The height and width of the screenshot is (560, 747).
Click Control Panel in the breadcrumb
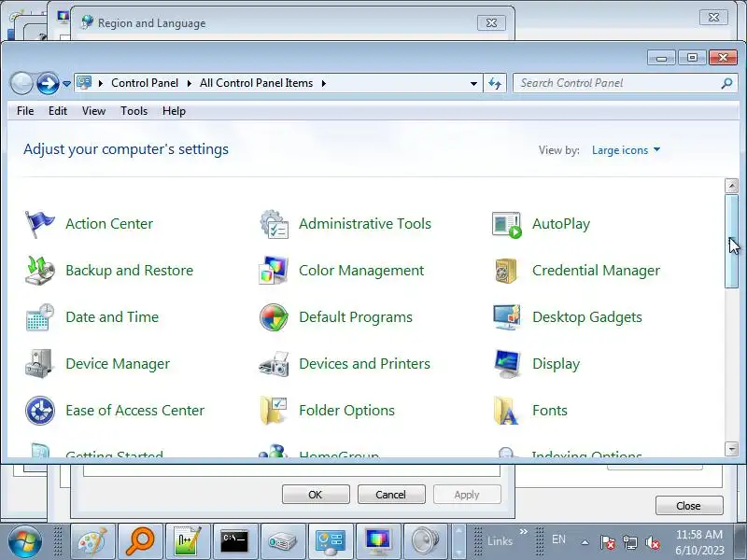(x=145, y=83)
